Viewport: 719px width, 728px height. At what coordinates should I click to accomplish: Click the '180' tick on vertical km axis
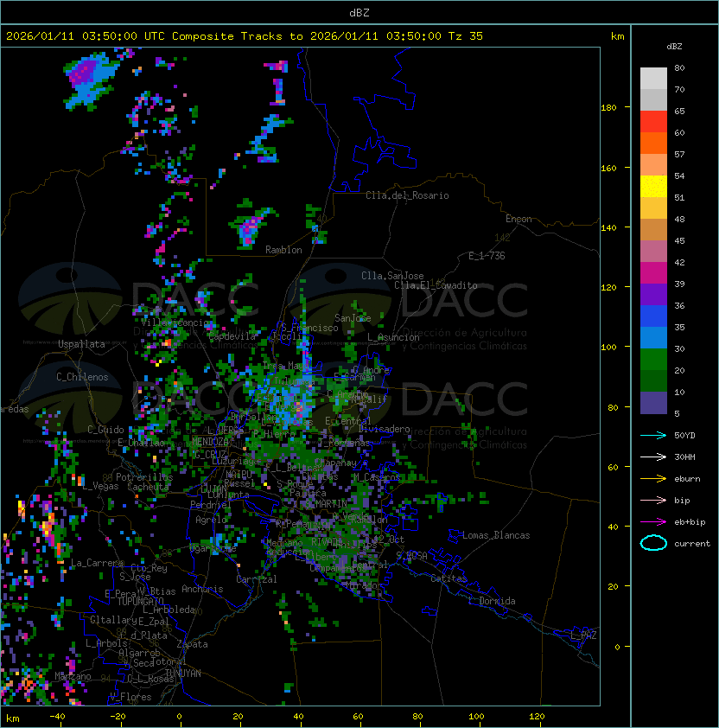click(x=608, y=108)
